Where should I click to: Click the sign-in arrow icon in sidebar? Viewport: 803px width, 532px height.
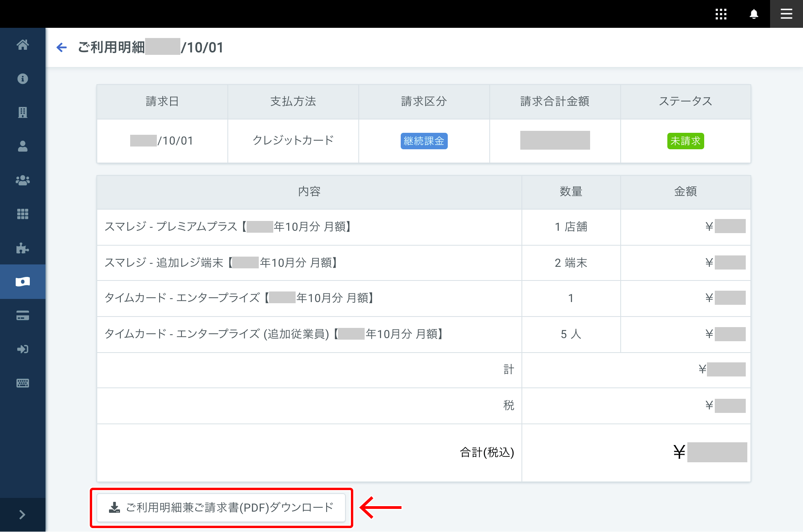[x=23, y=349]
